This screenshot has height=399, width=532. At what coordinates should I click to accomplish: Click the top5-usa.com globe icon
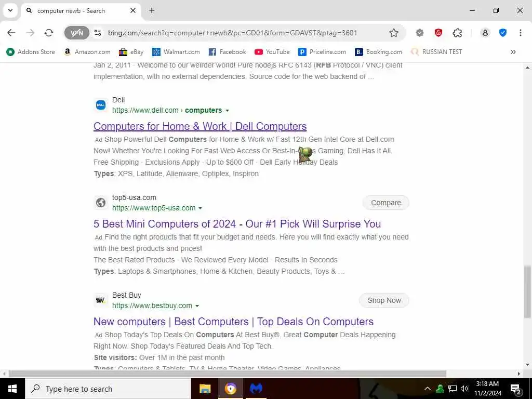point(101,203)
